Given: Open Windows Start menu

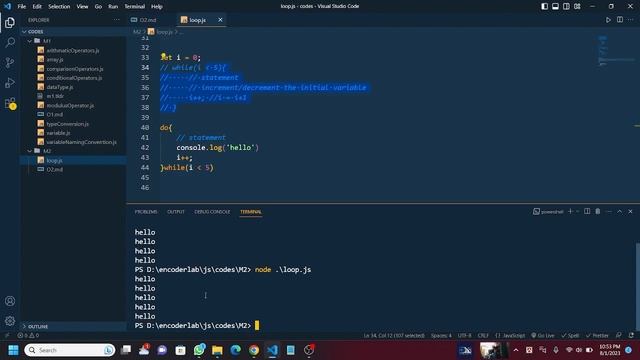Looking at the screenshot, I should click(x=13, y=350).
